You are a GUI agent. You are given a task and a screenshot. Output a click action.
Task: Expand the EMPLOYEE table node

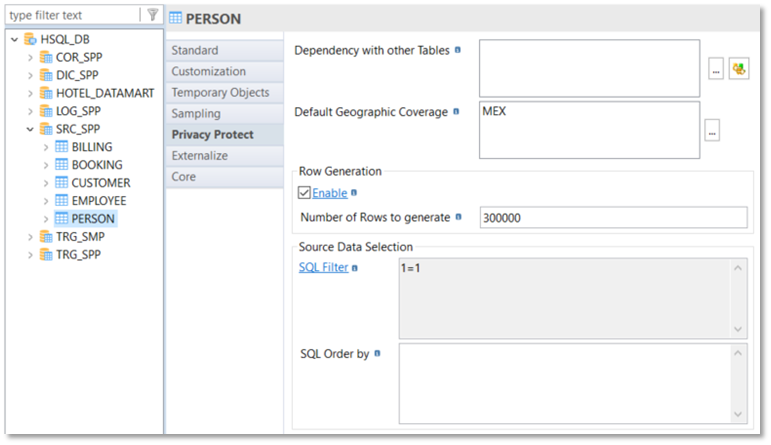tap(46, 201)
